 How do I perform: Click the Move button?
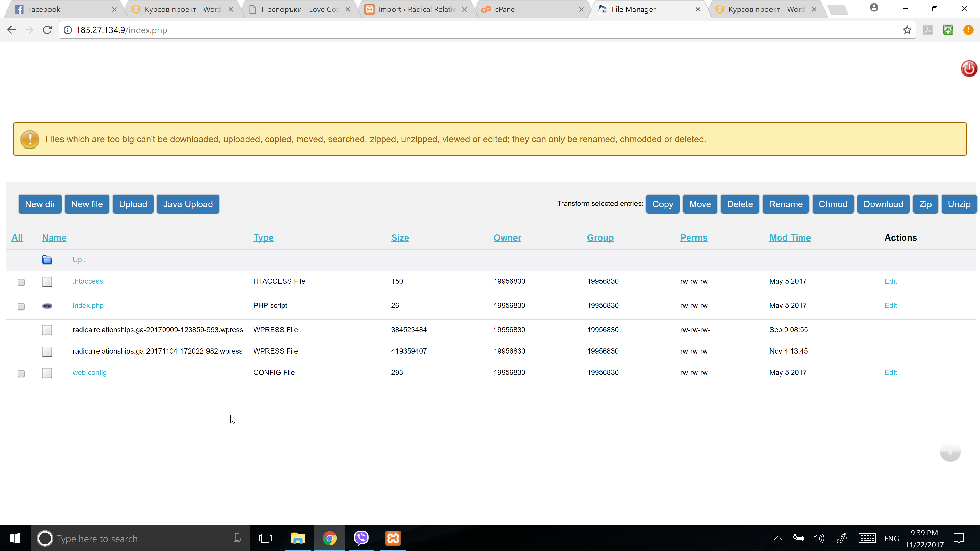point(700,204)
